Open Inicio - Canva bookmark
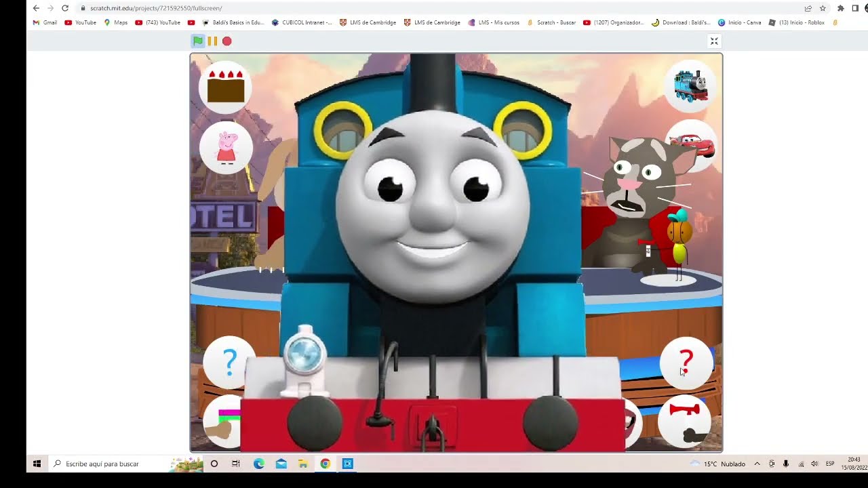The image size is (868, 488). (740, 22)
